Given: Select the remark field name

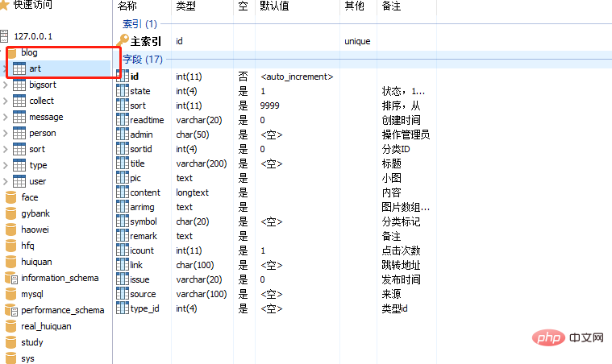Looking at the screenshot, I should [144, 236].
